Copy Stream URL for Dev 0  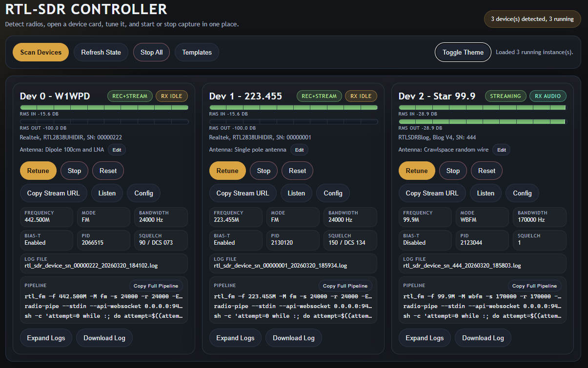(x=53, y=193)
